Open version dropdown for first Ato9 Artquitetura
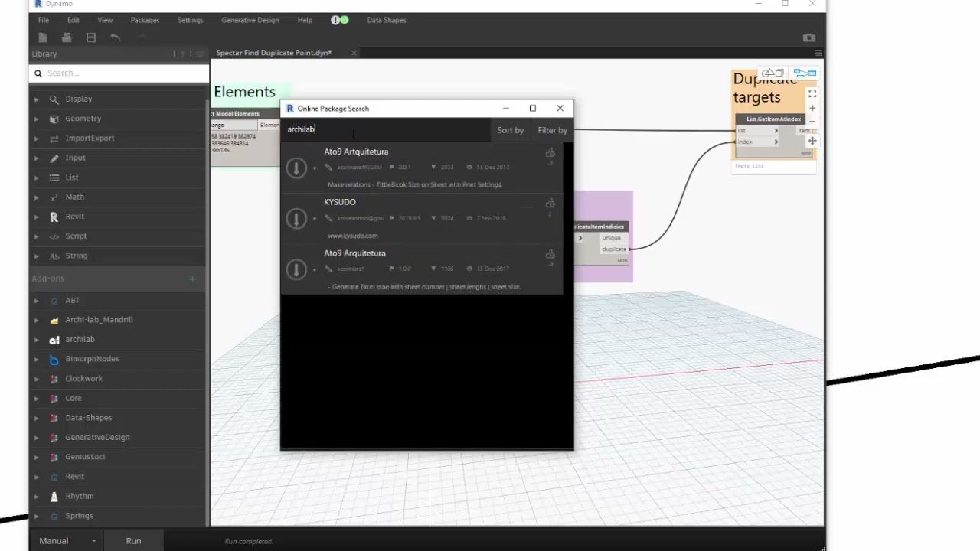The width and height of the screenshot is (980, 551). tap(315, 168)
